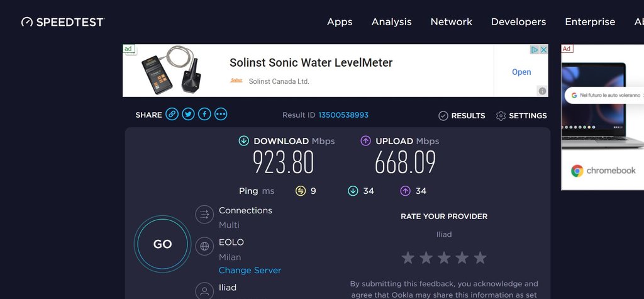Open Result ID 13500538993 link

(343, 115)
